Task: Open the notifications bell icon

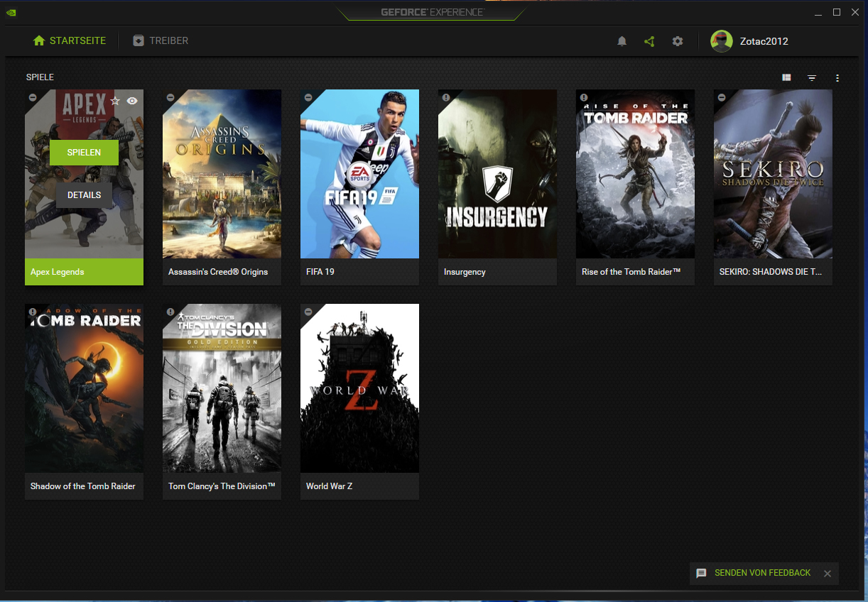Action: (622, 41)
